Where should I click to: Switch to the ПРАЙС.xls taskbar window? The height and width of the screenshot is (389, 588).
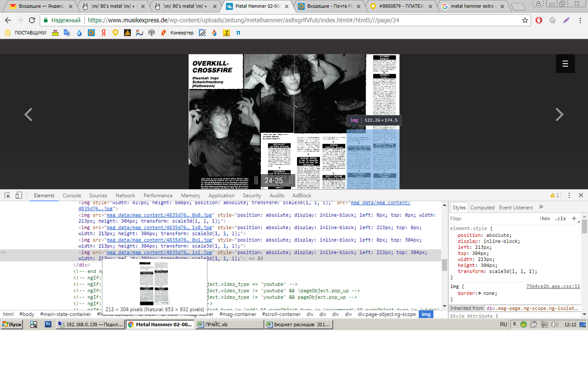(229, 324)
